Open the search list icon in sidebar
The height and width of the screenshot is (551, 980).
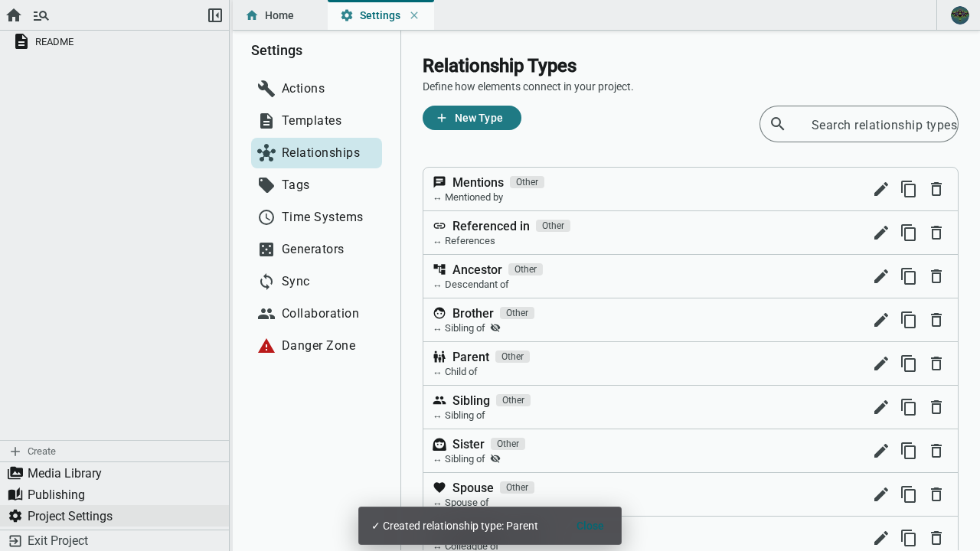pos(41,15)
